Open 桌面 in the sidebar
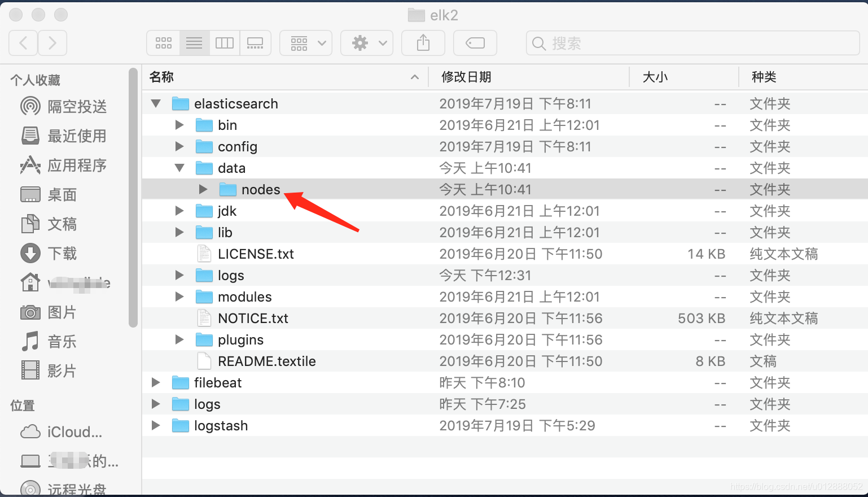This screenshot has height=497, width=868. click(49, 194)
